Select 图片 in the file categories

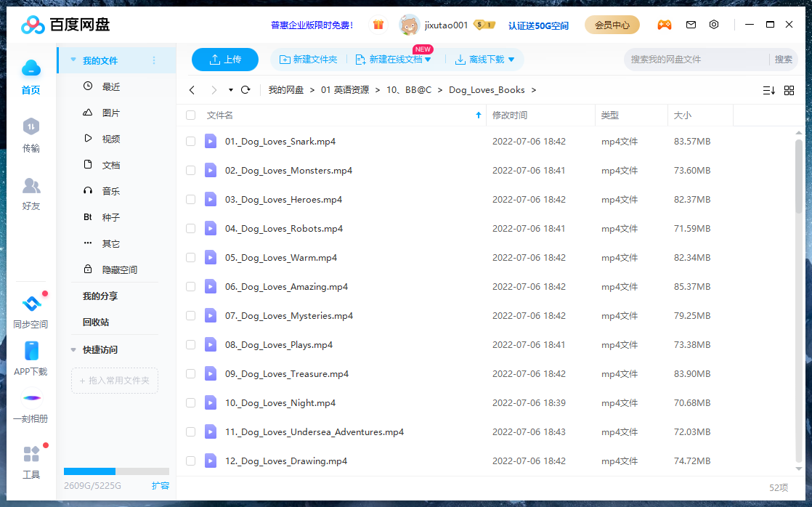[110, 113]
